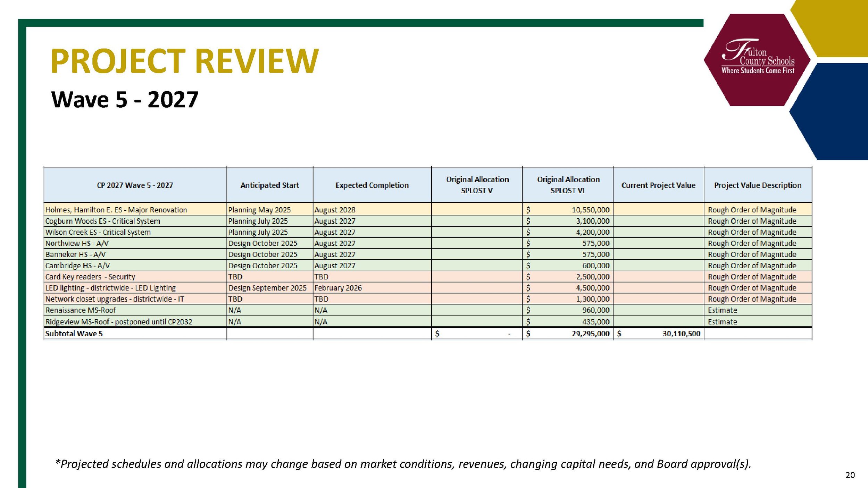This screenshot has width=868, height=488.
Task: Click Estimate in the Renaissance MS-Roof row
Action: click(723, 310)
